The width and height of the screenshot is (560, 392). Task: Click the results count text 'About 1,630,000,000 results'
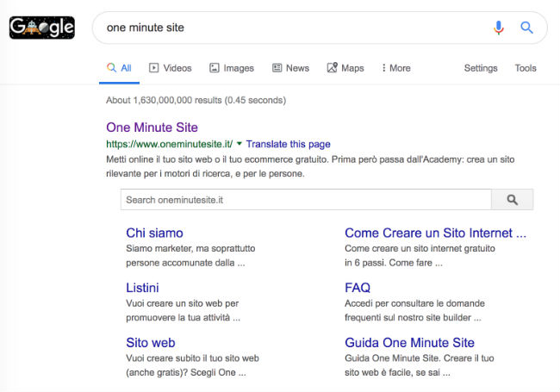tap(164, 100)
